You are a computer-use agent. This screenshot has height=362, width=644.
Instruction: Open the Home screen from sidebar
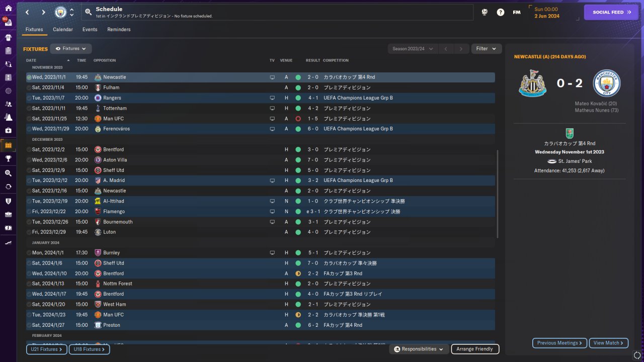coord(8,8)
